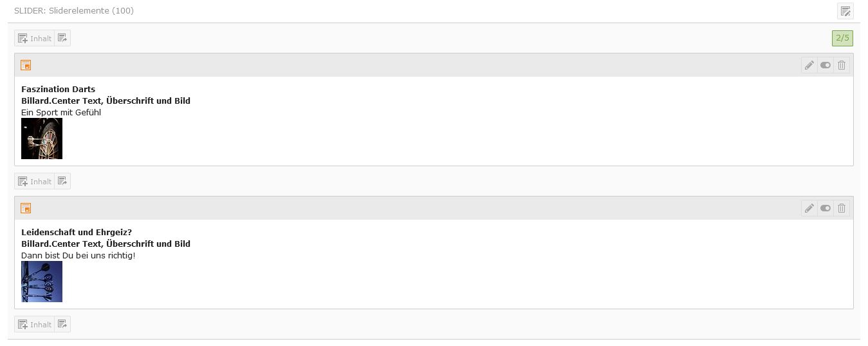Click the "Dann bist Du bei uns richtig!" text
Viewport: 868px width, 346px height.
point(78,256)
